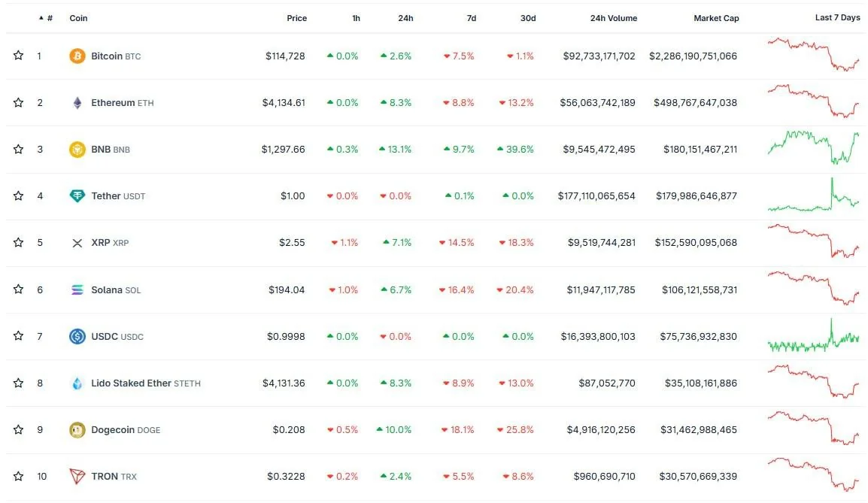Sort table by Market Cap header

(x=716, y=18)
